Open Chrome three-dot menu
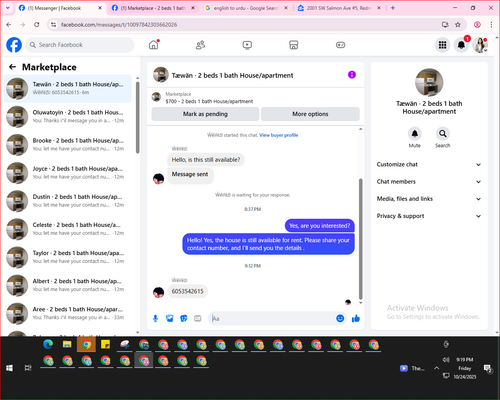The image size is (500, 400). (x=491, y=24)
